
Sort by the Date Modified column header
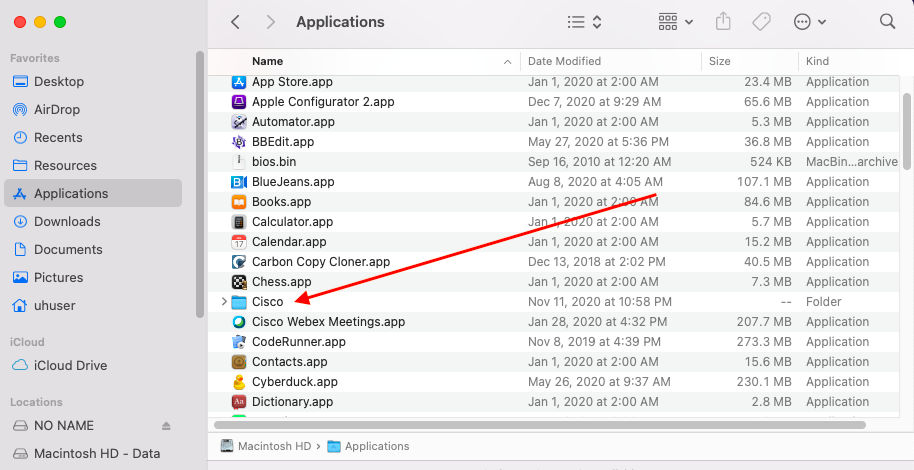pos(564,61)
